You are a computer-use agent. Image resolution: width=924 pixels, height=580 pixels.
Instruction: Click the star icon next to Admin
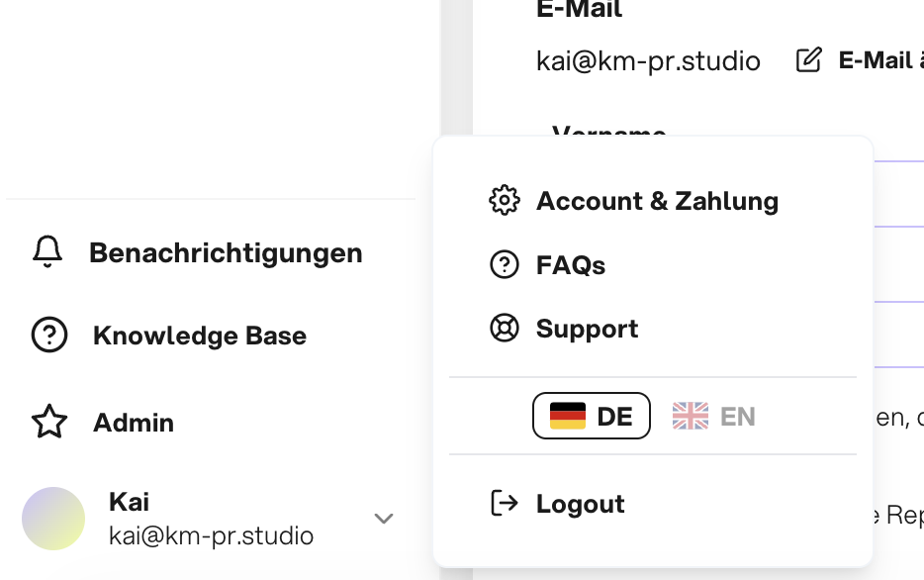pyautogui.click(x=49, y=422)
